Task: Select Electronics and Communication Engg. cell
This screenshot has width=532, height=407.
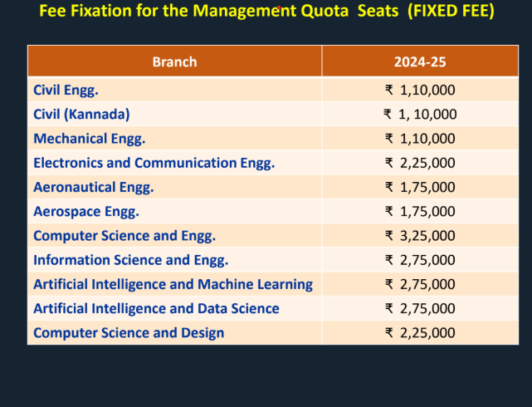Action: click(x=154, y=163)
